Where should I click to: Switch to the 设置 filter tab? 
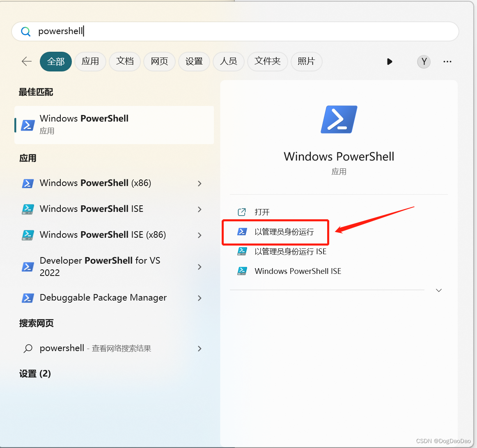[x=194, y=62]
